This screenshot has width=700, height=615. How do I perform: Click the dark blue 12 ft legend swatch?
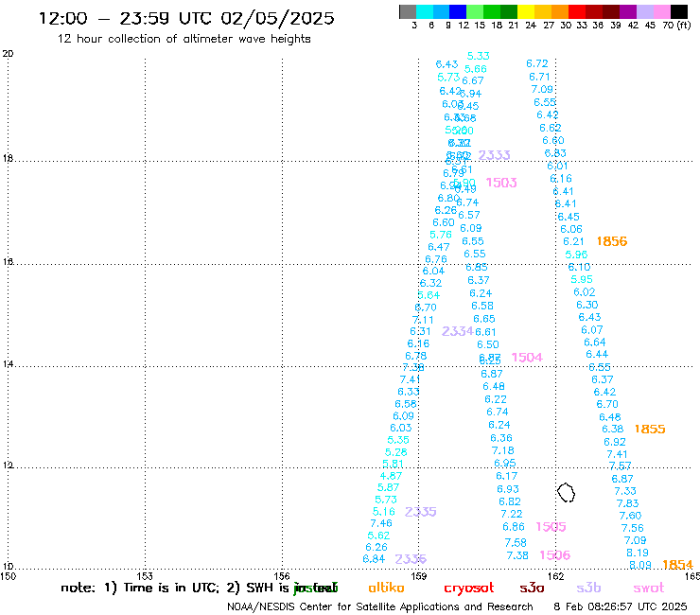(458, 11)
